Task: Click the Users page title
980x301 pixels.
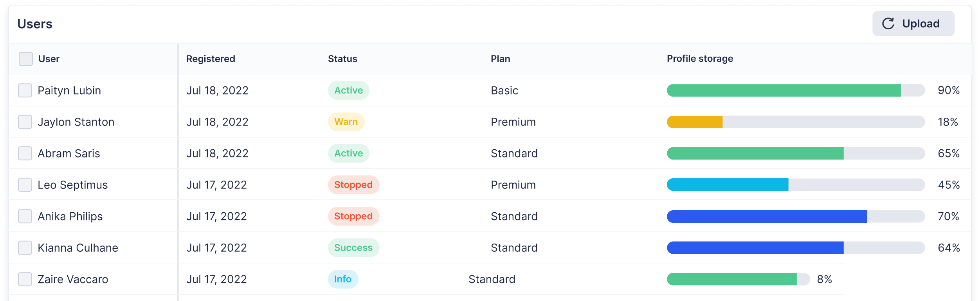Action: (34, 23)
